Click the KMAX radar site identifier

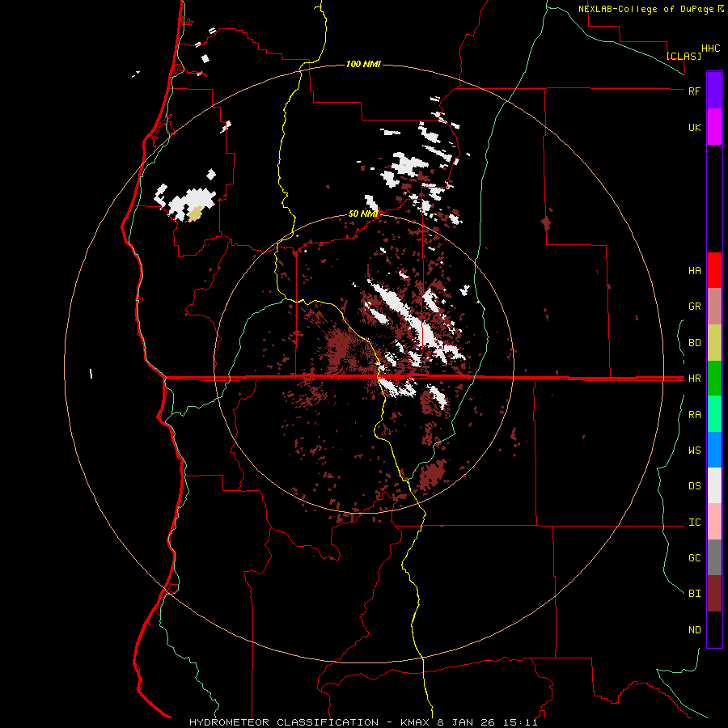417,722
